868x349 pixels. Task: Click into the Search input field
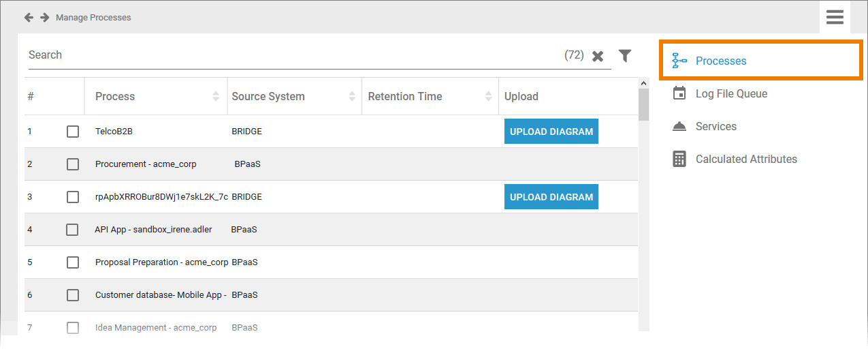point(293,55)
